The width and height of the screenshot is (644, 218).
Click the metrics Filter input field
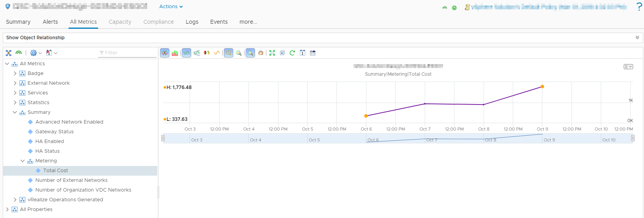click(128, 53)
